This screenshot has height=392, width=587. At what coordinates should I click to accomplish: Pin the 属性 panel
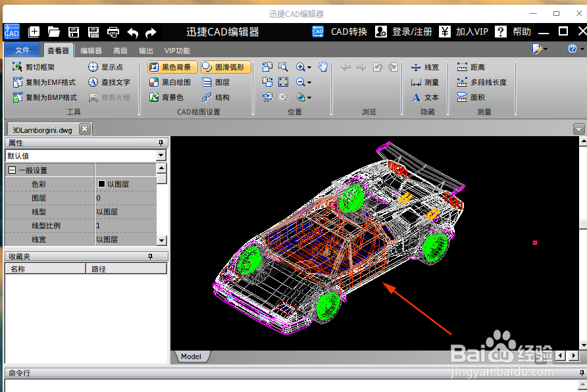(x=161, y=143)
